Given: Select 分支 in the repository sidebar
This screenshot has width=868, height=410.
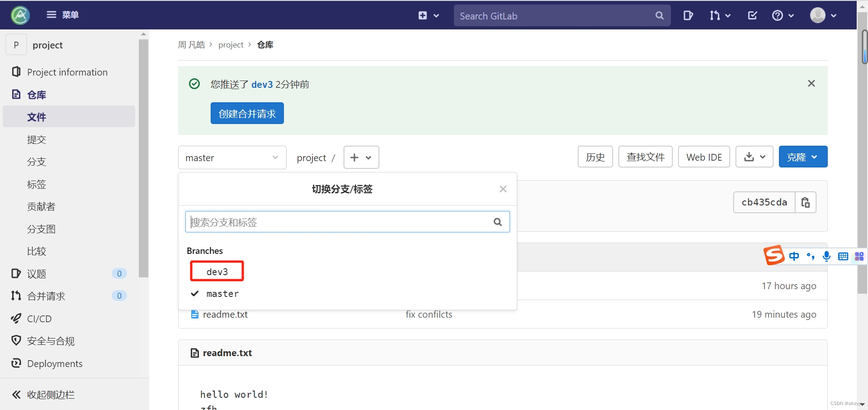Looking at the screenshot, I should click(x=36, y=162).
